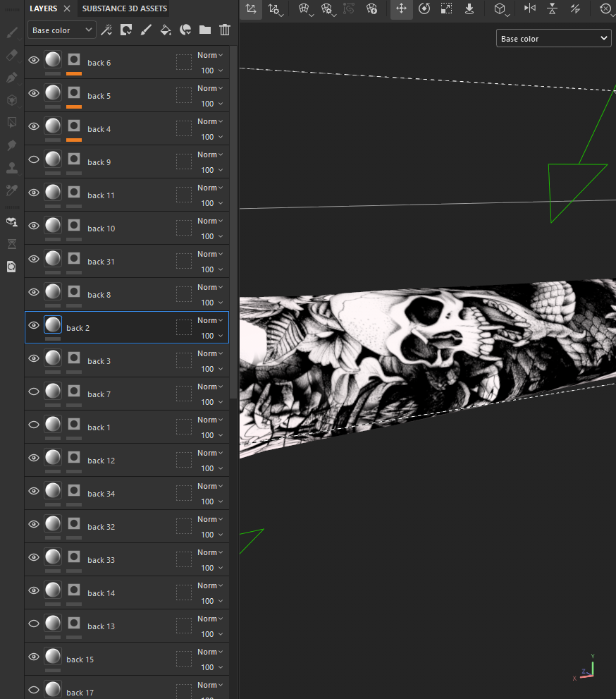Image resolution: width=616 pixels, height=699 pixels.
Task: Select the back 8 layer
Action: coord(127,294)
